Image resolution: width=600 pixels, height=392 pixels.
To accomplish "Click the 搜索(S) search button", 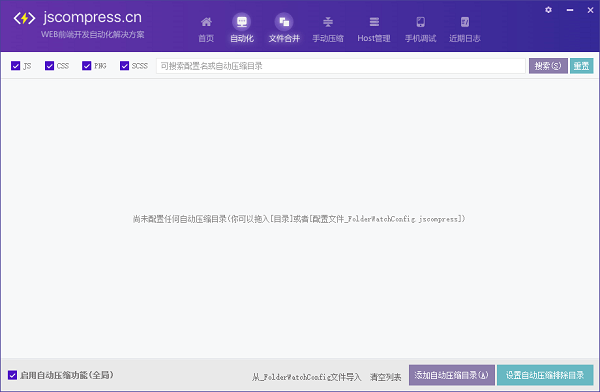I will (x=548, y=66).
